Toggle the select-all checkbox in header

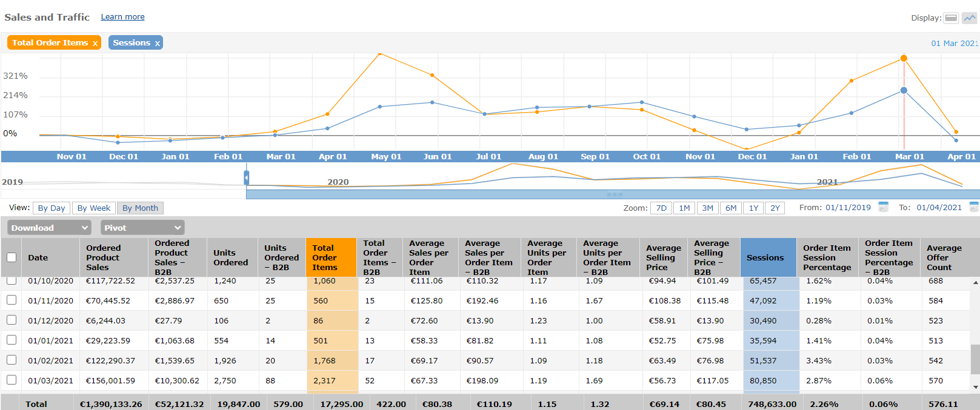[12, 257]
